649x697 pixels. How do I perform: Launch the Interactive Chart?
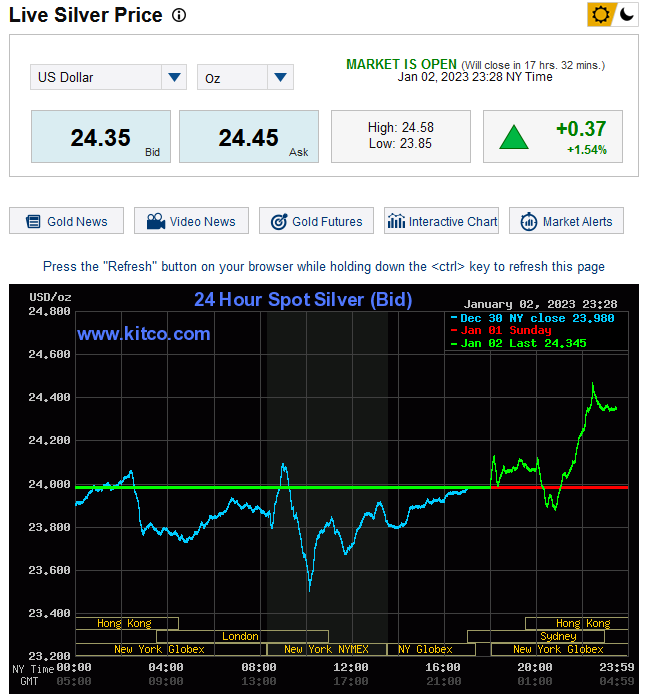pos(441,221)
